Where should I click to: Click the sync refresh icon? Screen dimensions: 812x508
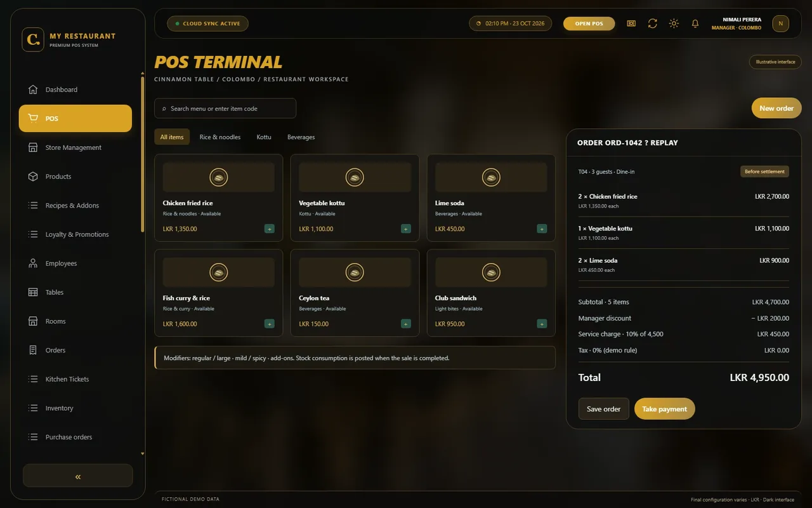pyautogui.click(x=652, y=23)
